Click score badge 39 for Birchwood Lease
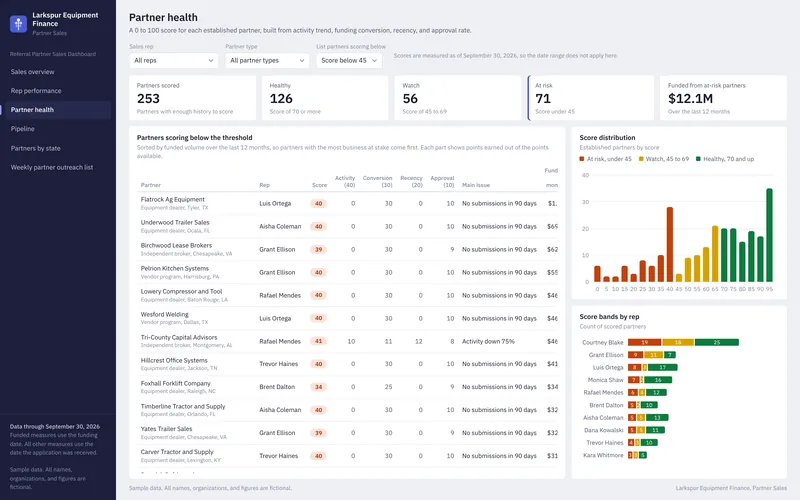Screen dimensions: 800x500 [x=318, y=249]
